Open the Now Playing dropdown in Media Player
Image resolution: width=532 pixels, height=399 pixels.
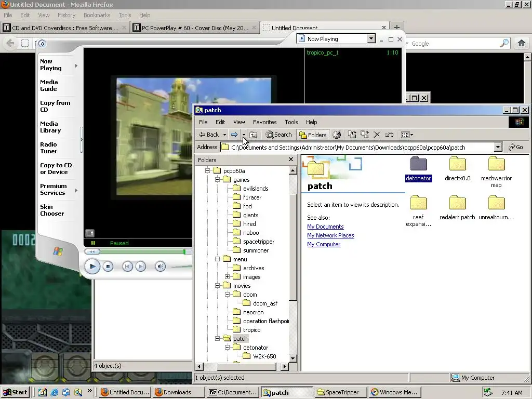371,38
